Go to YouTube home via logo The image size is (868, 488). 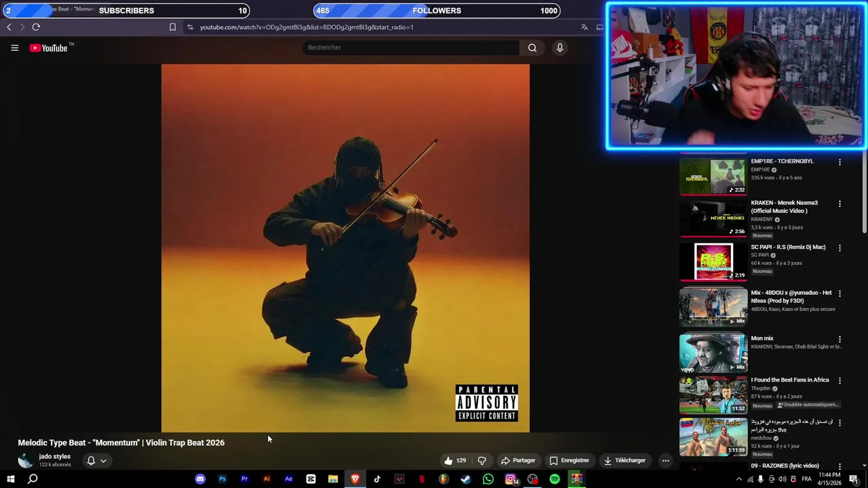coord(49,48)
